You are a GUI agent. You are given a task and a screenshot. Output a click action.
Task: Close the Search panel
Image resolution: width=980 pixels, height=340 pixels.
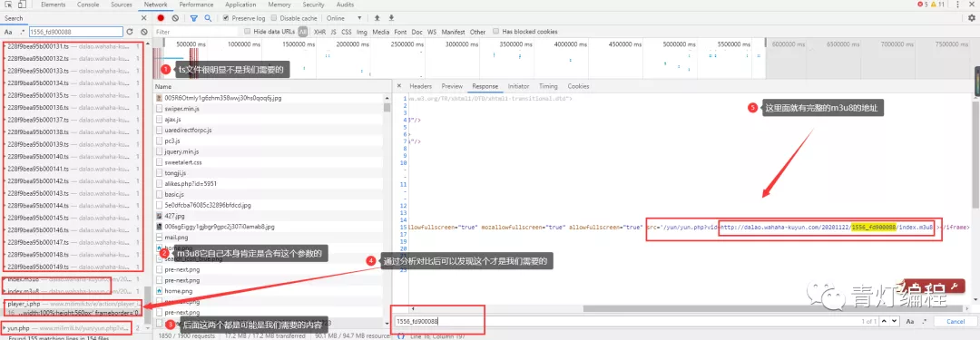point(143,18)
